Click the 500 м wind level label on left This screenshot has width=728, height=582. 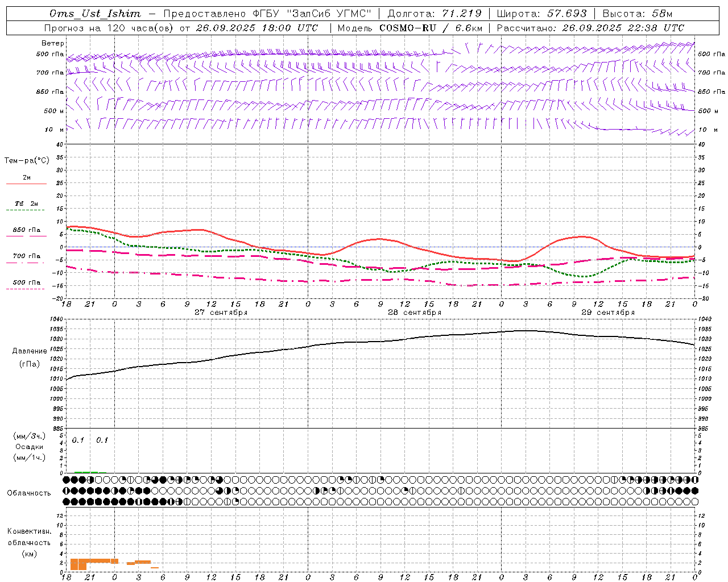[x=54, y=111]
